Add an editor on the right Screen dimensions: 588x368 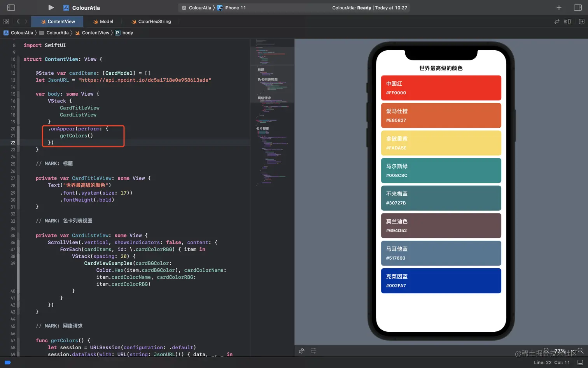(x=582, y=21)
